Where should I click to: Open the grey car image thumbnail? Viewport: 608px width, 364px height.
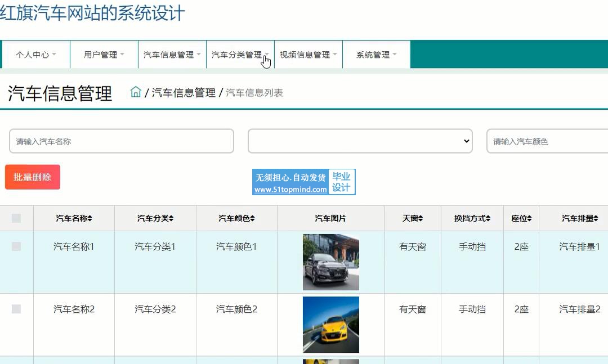coord(331,262)
